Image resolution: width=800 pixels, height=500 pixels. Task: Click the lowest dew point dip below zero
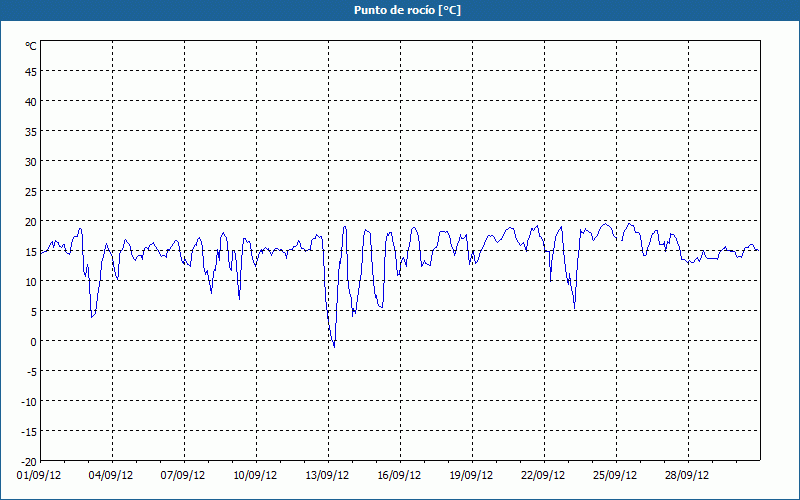pos(334,346)
